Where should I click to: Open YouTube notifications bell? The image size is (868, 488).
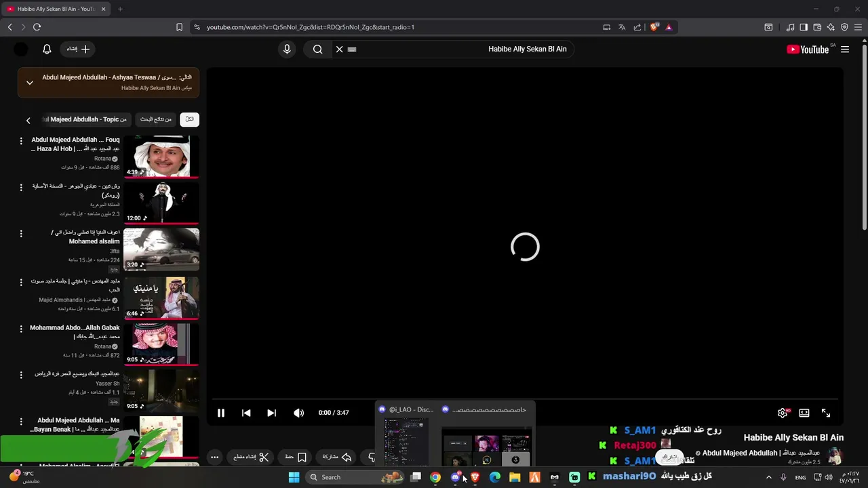coord(47,49)
